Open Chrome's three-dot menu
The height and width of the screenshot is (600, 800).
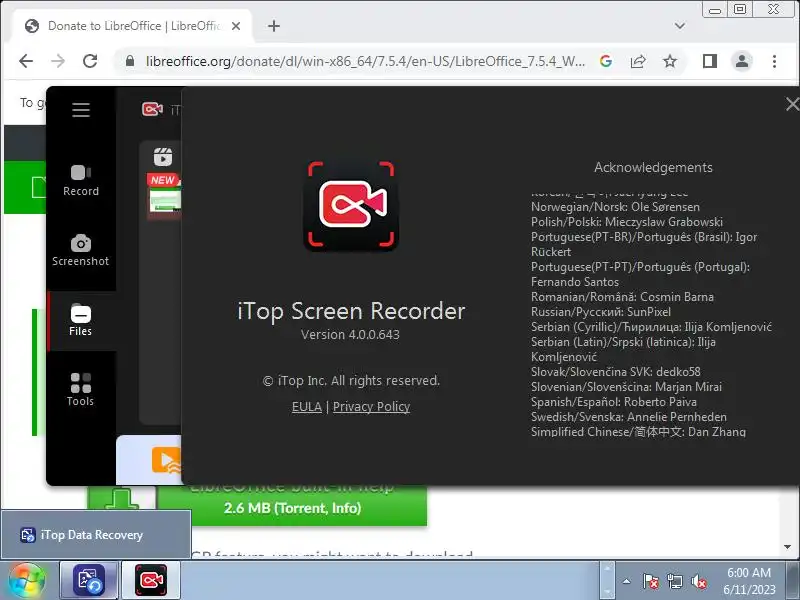tap(774, 61)
